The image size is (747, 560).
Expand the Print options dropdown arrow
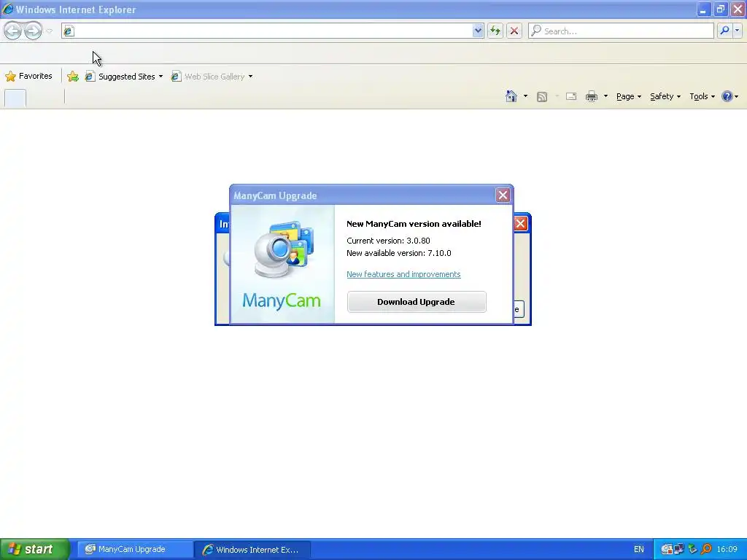(605, 96)
